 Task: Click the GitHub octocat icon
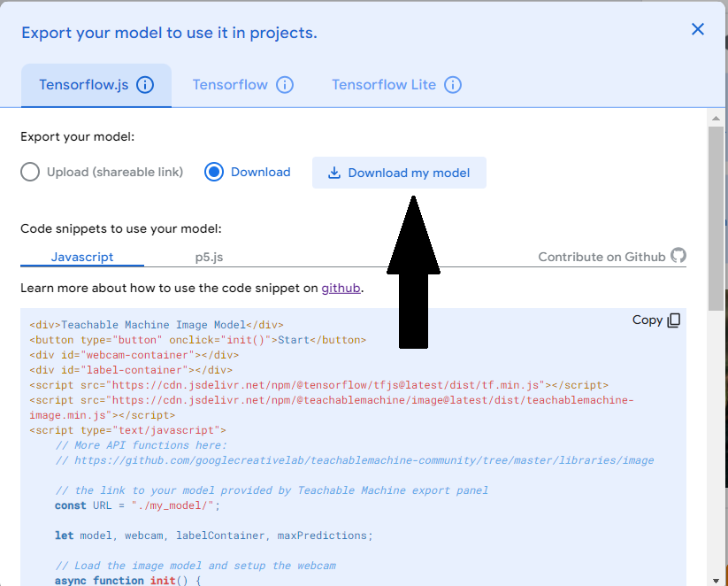point(678,256)
